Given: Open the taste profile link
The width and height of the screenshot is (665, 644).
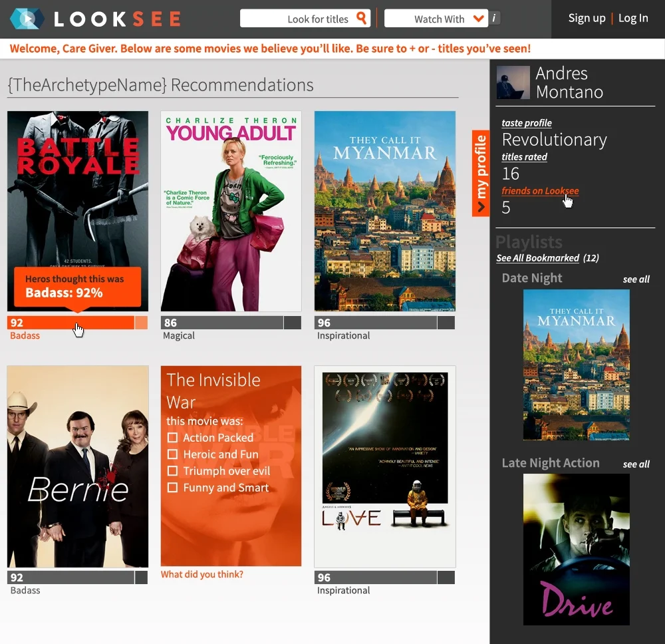Looking at the screenshot, I should [x=526, y=123].
